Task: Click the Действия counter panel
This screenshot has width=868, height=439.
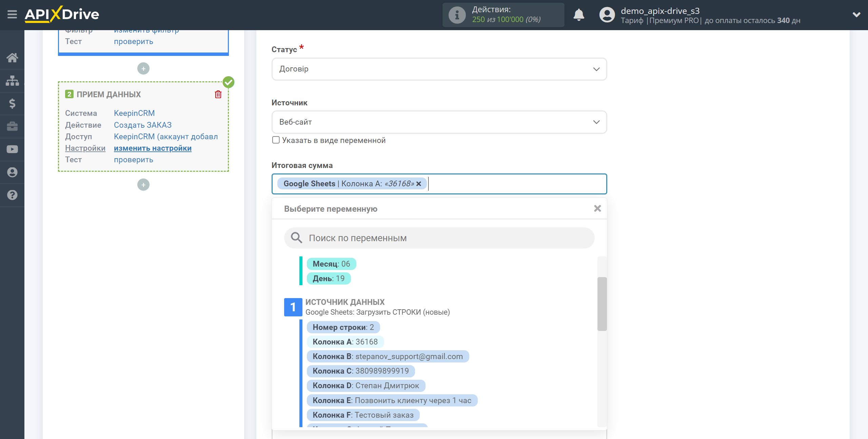Action: pyautogui.click(x=503, y=15)
